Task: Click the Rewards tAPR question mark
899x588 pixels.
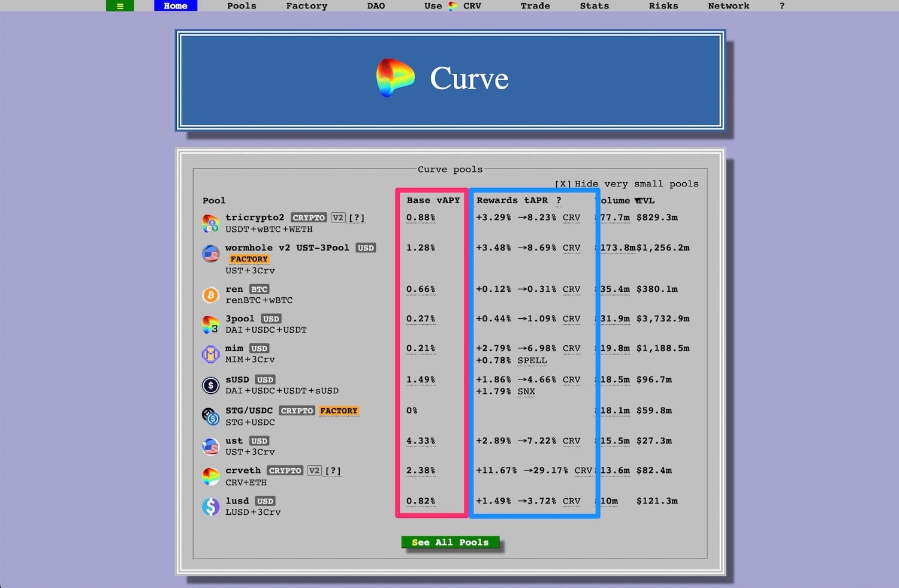Action: pos(559,200)
